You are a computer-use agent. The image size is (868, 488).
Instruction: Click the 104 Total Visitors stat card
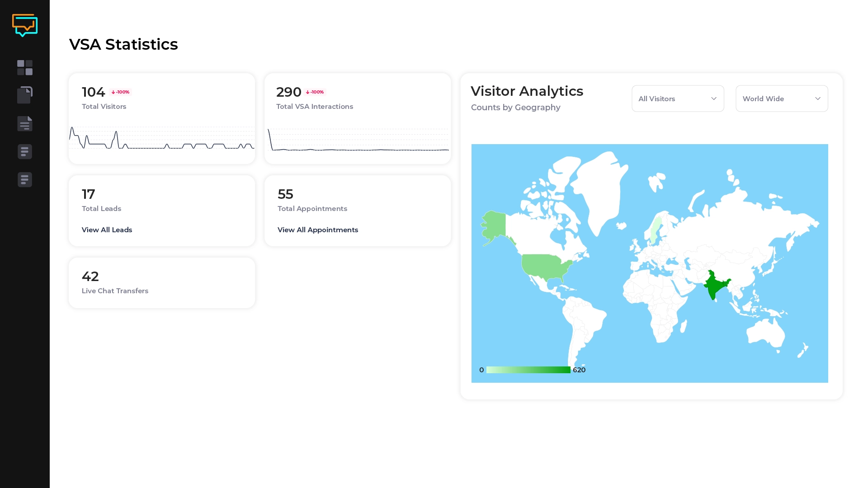click(161, 118)
